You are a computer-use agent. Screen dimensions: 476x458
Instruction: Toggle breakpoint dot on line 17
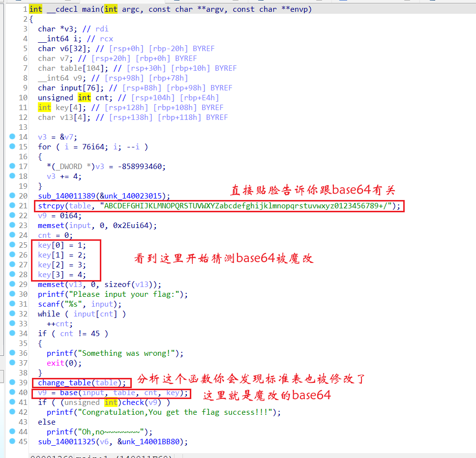point(12,166)
